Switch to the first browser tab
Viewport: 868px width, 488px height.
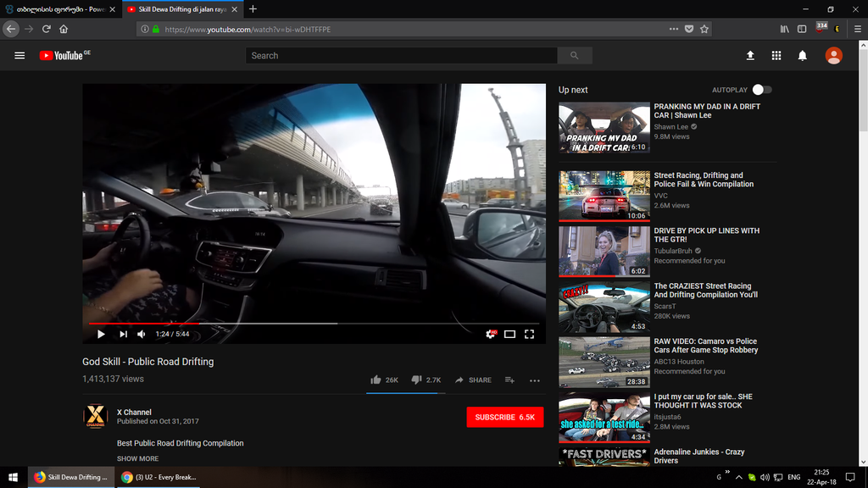tap(58, 9)
